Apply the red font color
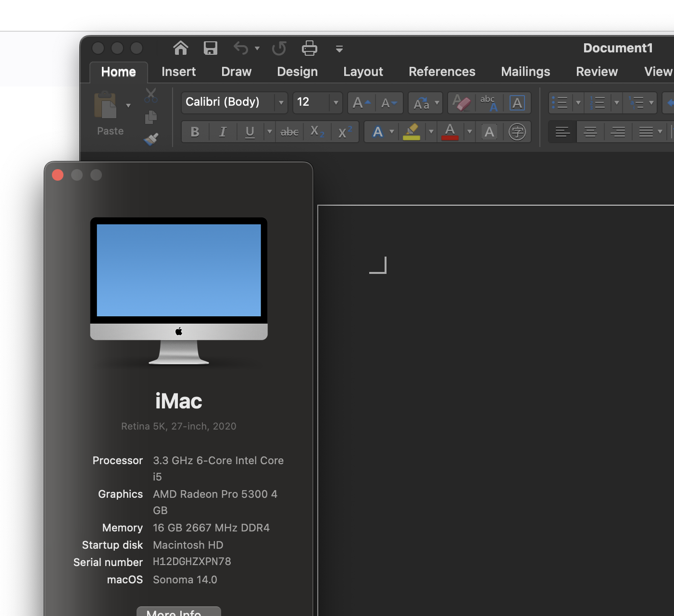This screenshot has height=616, width=674. [450, 132]
